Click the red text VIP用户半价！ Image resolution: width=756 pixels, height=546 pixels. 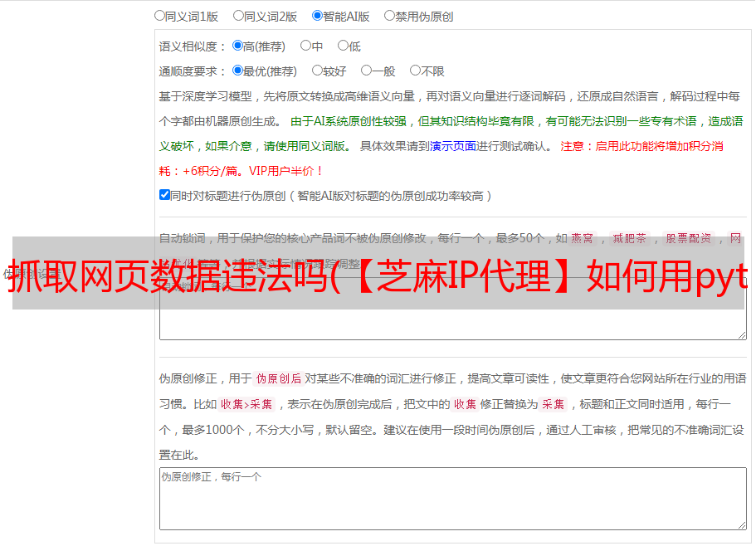(286, 171)
